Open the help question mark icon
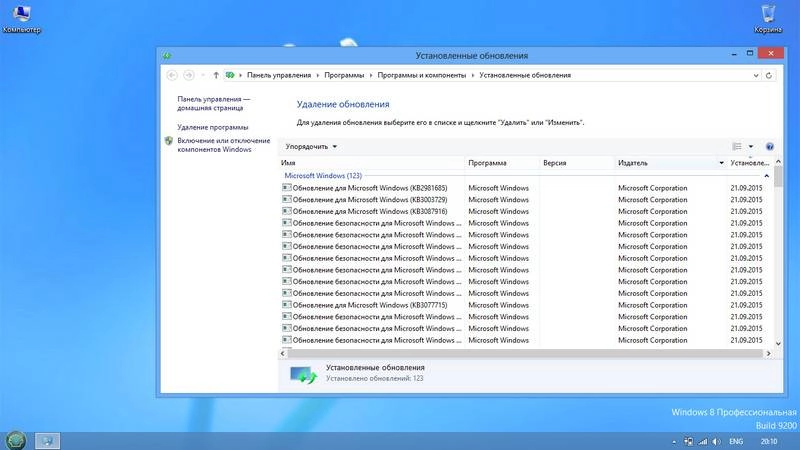Viewport: 800px width, 450px height. point(770,147)
